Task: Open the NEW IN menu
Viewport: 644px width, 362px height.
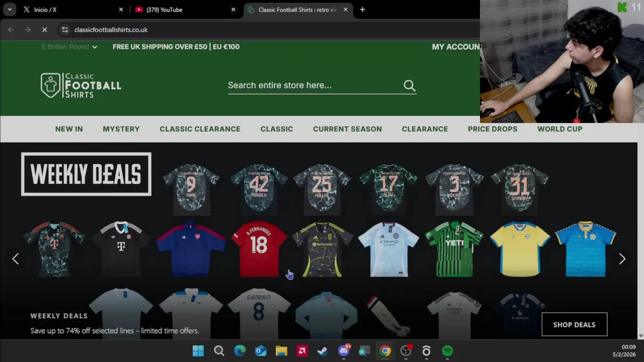Action: coord(69,129)
